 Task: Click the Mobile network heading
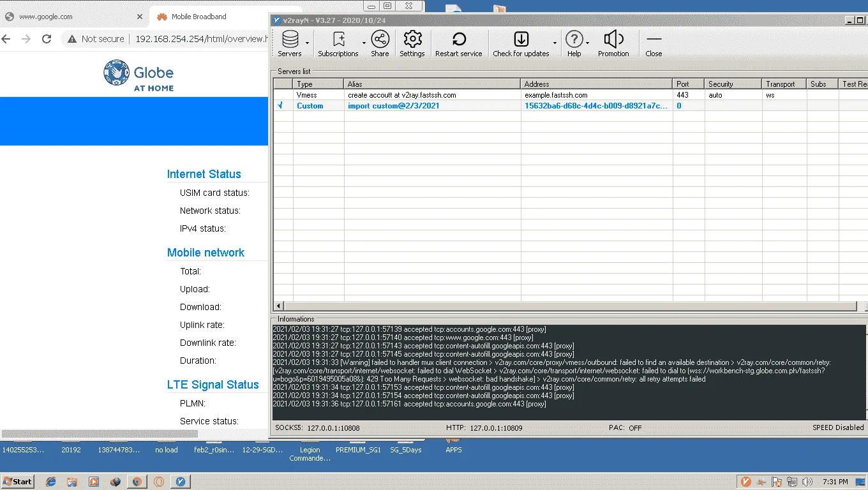[x=206, y=253]
